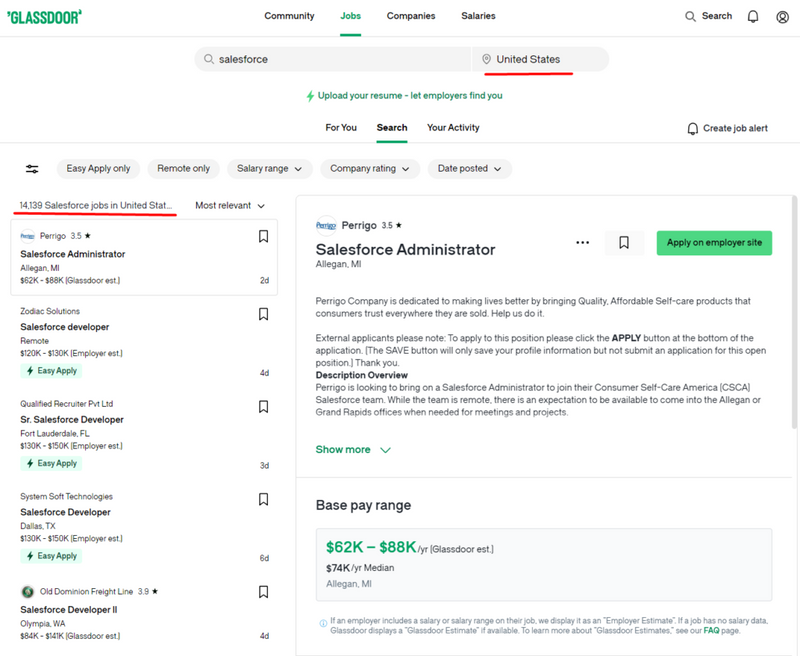This screenshot has width=800, height=656.
Task: Toggle the Remote only filter
Action: [183, 169]
